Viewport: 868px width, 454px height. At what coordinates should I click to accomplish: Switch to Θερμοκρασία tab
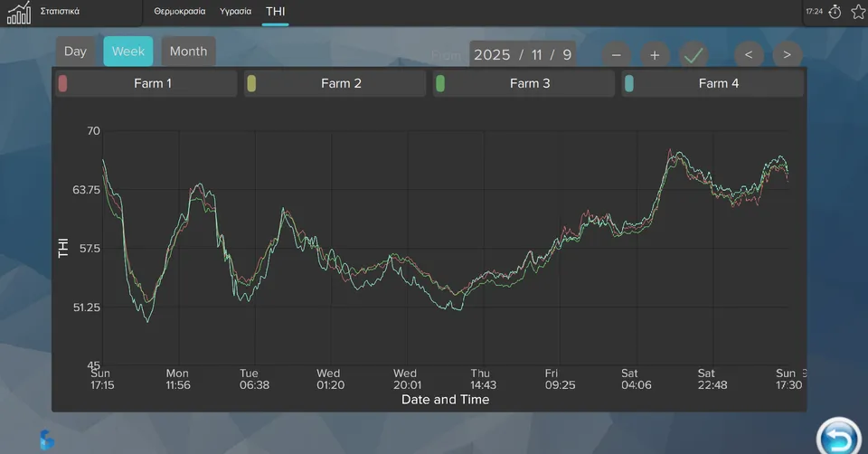(179, 11)
